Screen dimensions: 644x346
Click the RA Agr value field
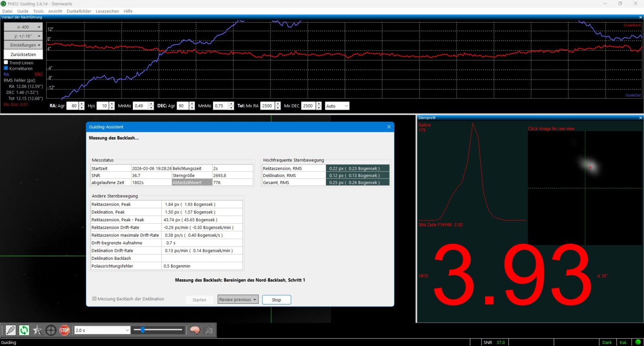73,106
